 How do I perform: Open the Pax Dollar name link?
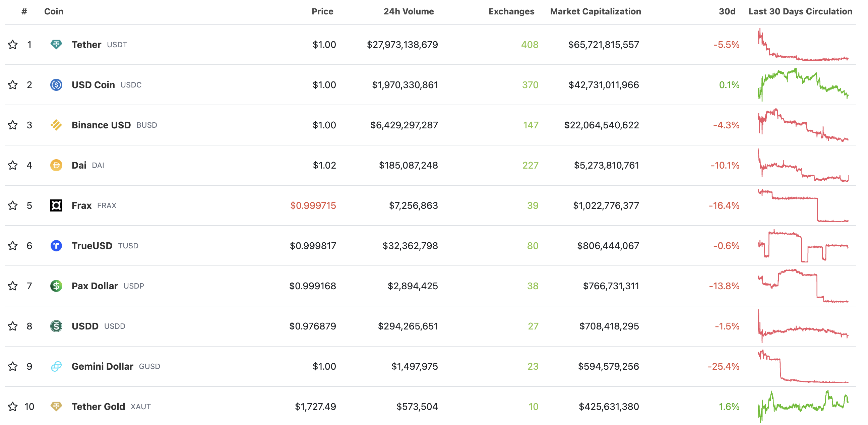coord(95,286)
